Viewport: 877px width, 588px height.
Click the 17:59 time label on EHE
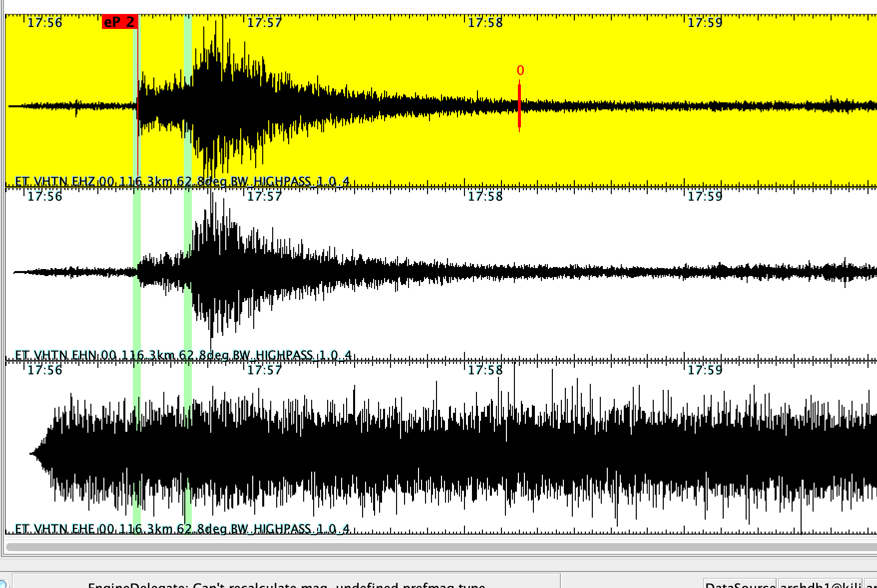coord(705,370)
